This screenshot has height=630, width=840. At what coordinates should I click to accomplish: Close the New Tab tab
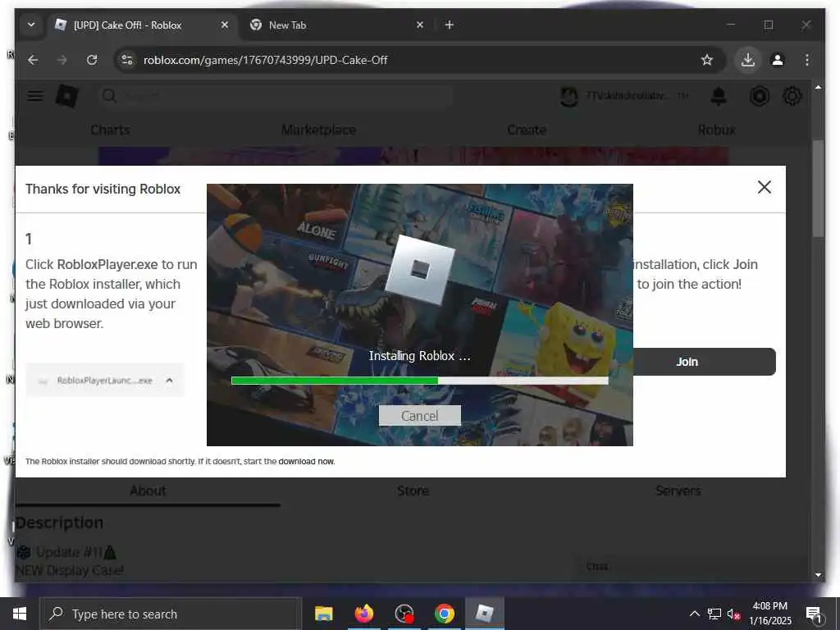(x=420, y=25)
